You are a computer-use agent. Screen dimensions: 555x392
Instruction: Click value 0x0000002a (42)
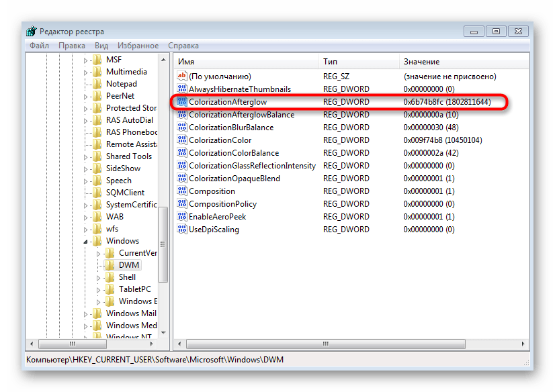point(431,153)
